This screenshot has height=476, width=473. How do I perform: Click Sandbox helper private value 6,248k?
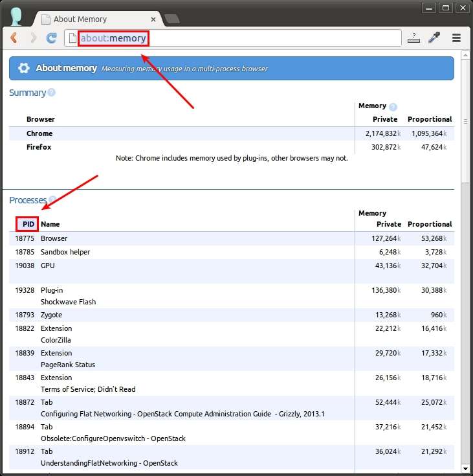coord(390,252)
